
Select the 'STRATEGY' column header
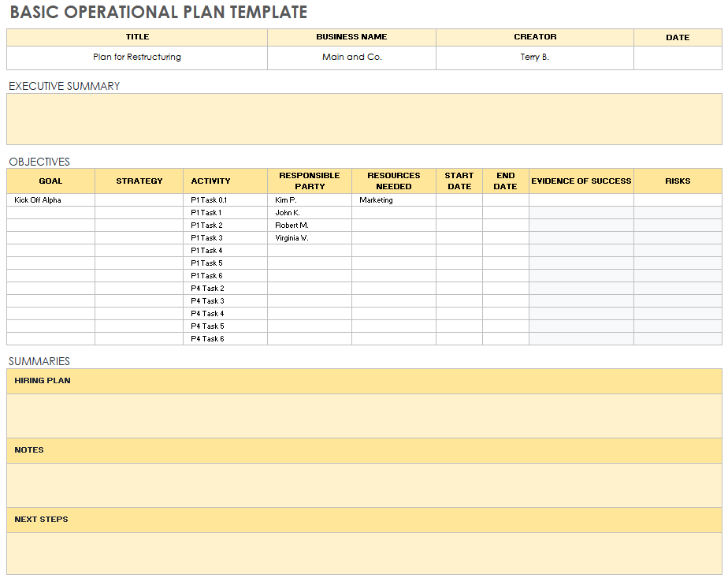click(139, 181)
